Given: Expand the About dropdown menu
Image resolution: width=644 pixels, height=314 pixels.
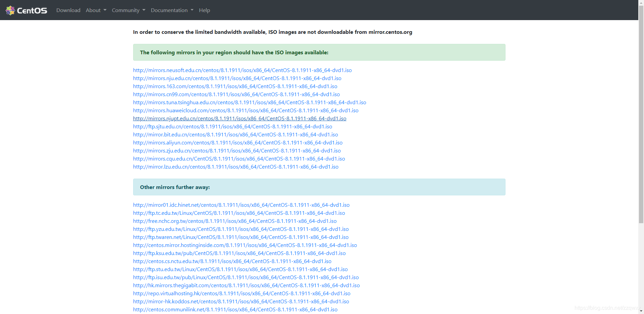Looking at the screenshot, I should point(96,10).
